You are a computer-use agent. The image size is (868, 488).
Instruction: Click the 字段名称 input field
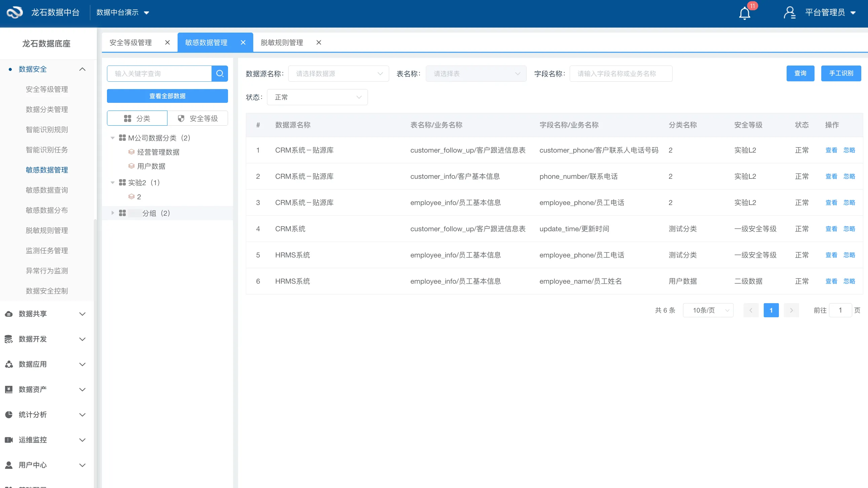tap(621, 73)
